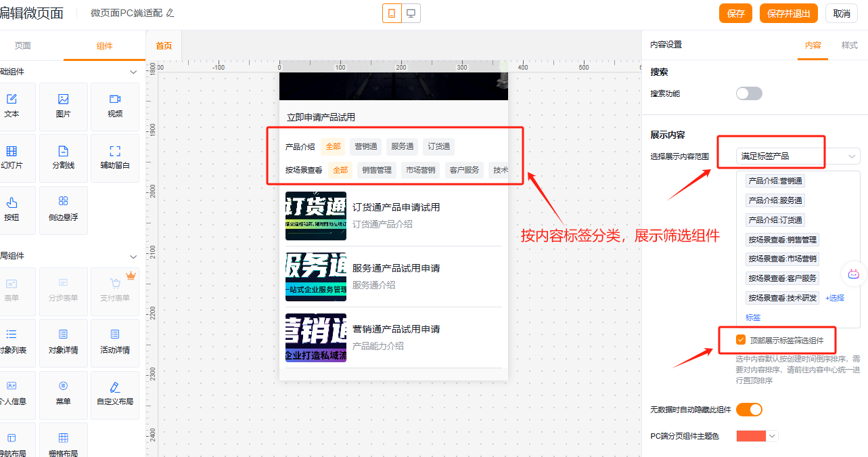Screen dimensions: 868x457
Task: Click the 按场景查看:技术研发 tag
Action: pyautogui.click(x=783, y=298)
